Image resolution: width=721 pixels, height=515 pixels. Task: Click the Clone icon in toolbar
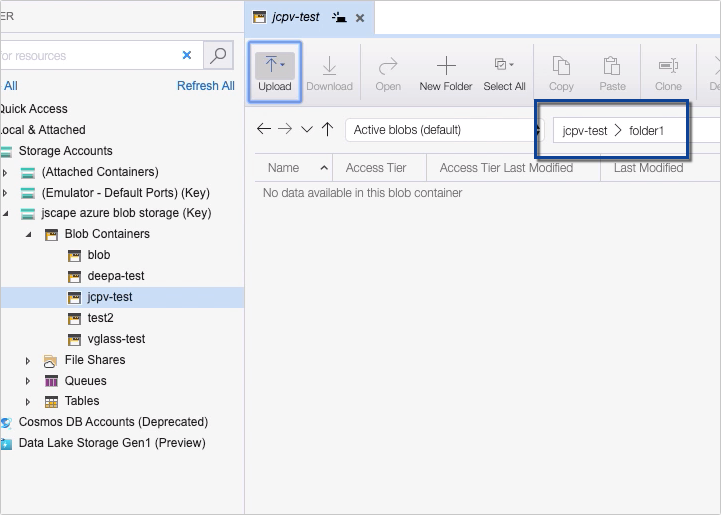(x=668, y=66)
